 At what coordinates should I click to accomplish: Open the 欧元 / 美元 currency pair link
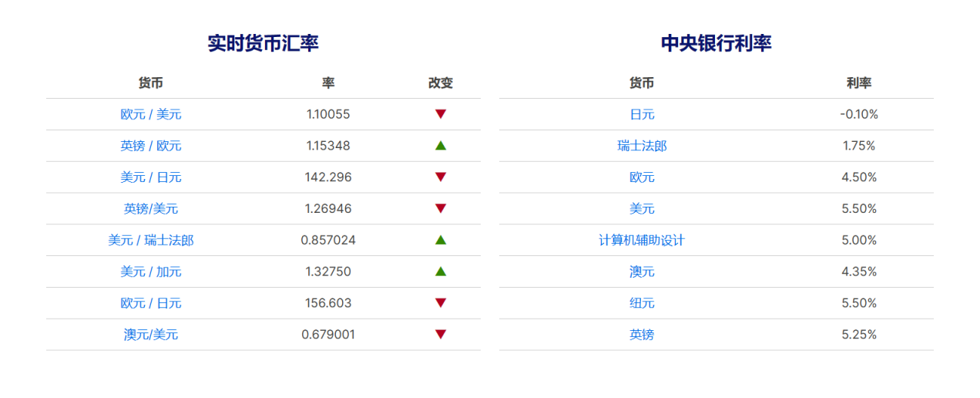point(151,114)
